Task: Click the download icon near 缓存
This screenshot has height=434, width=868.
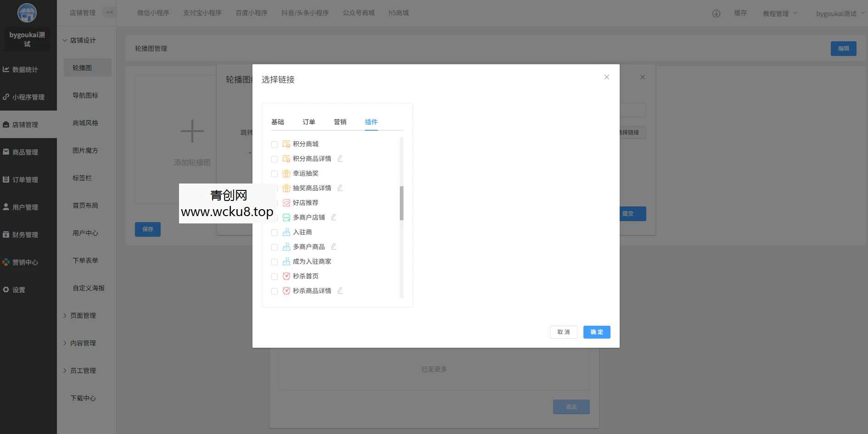Action: (x=715, y=13)
